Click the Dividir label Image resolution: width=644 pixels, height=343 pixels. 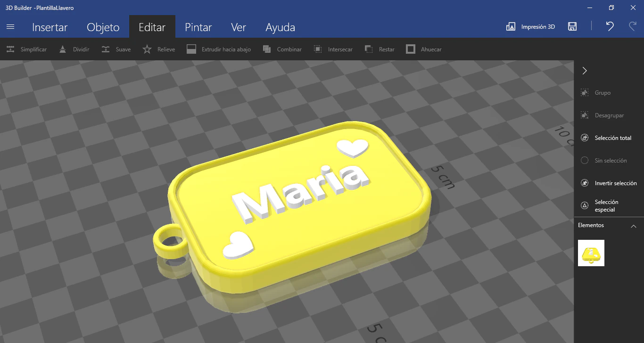point(81,49)
